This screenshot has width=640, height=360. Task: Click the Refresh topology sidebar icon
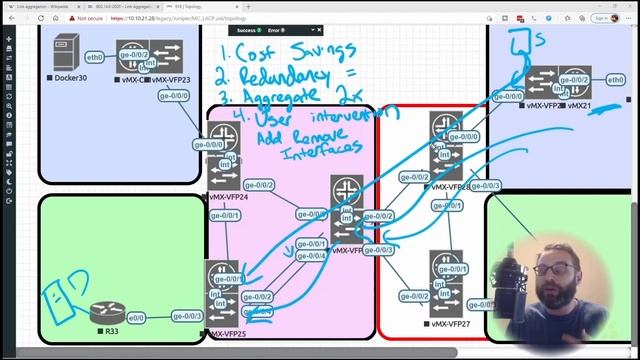(9, 96)
